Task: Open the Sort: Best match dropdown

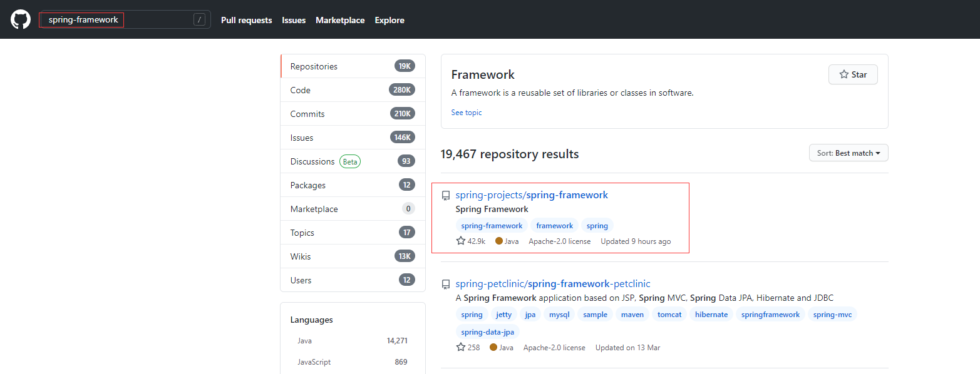Action: [848, 153]
